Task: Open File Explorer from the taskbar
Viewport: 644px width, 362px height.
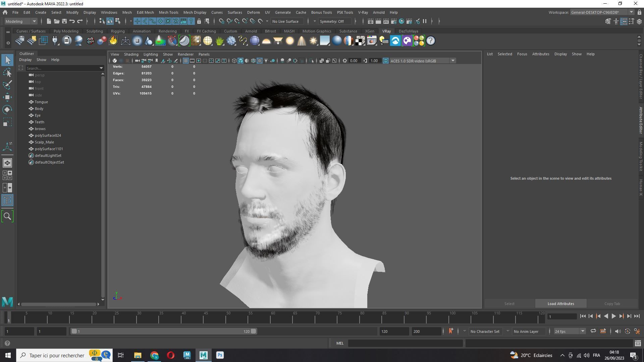Action: click(138, 355)
